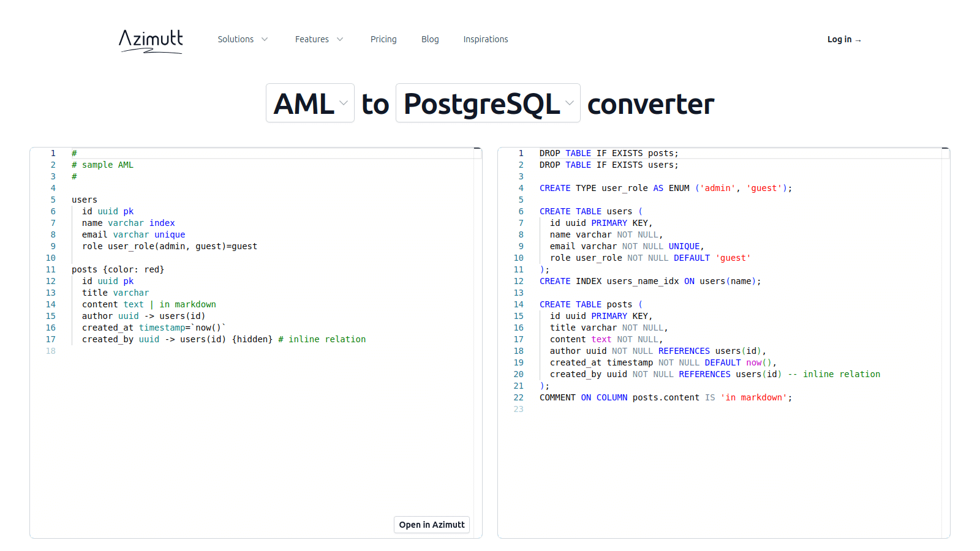
Task: Click the Open in Azimutt button
Action: 432,525
